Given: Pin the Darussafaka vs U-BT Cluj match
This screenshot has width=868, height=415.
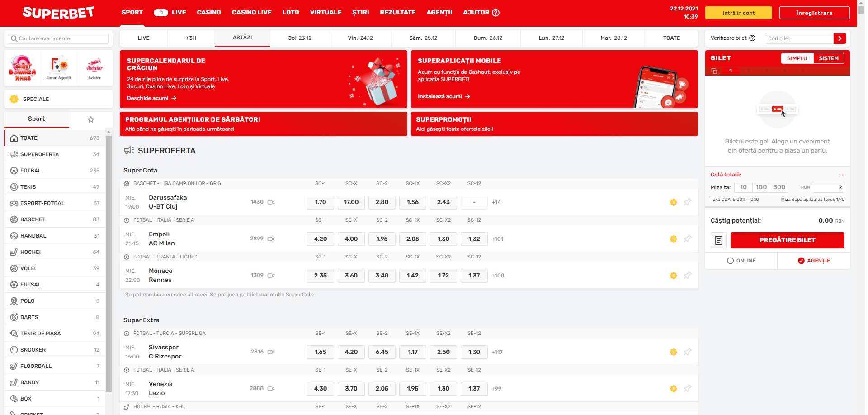Looking at the screenshot, I should pyautogui.click(x=688, y=202).
